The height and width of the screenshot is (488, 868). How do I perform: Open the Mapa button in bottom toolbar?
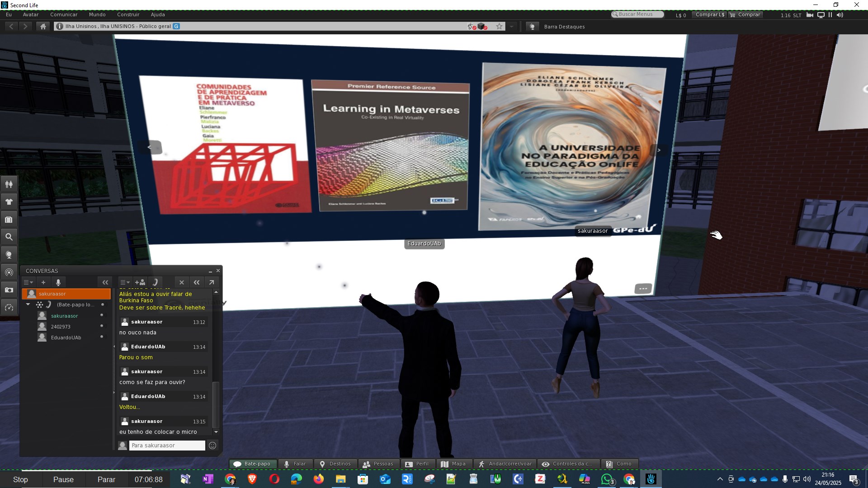click(x=453, y=464)
